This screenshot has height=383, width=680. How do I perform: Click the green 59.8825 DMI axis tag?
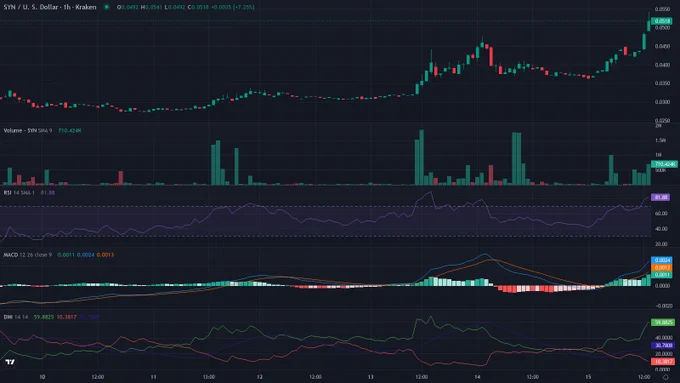[663, 323]
